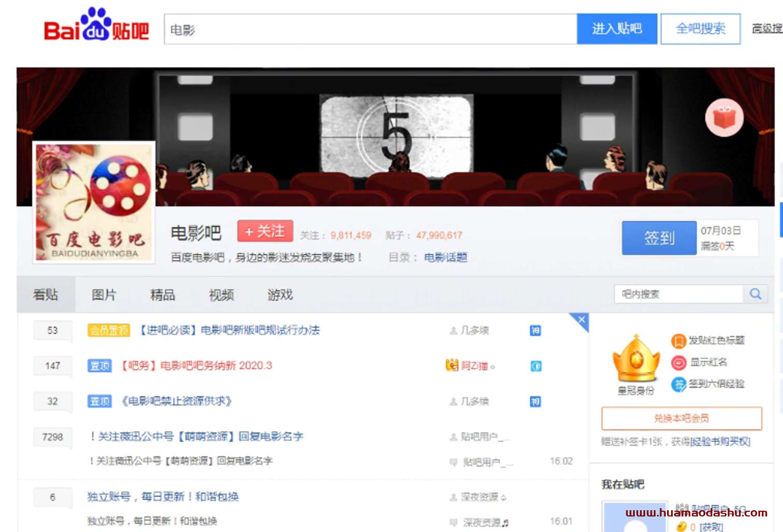
Task: Click crown badge icon beside 阿Zi猫
Action: (452, 365)
